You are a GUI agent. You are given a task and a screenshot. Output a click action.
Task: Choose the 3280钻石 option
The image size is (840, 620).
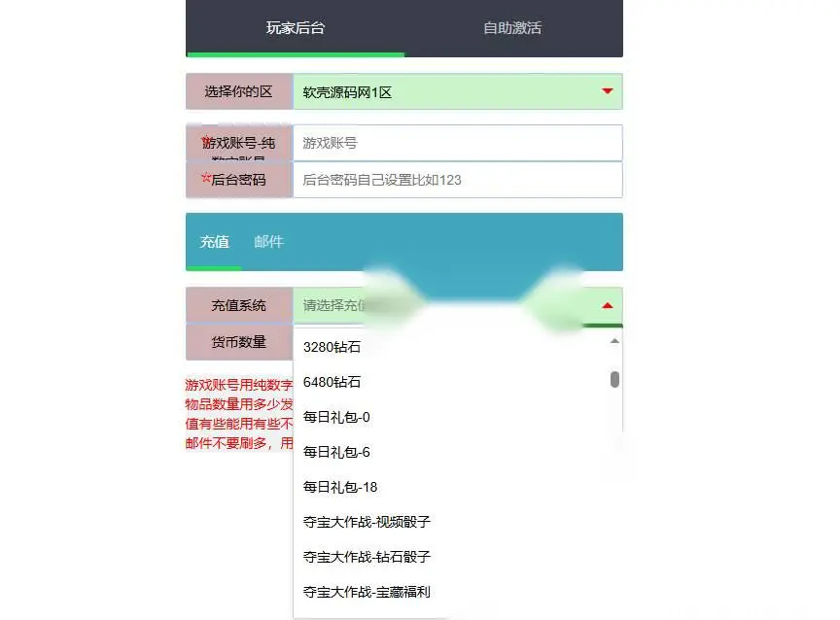click(458, 347)
